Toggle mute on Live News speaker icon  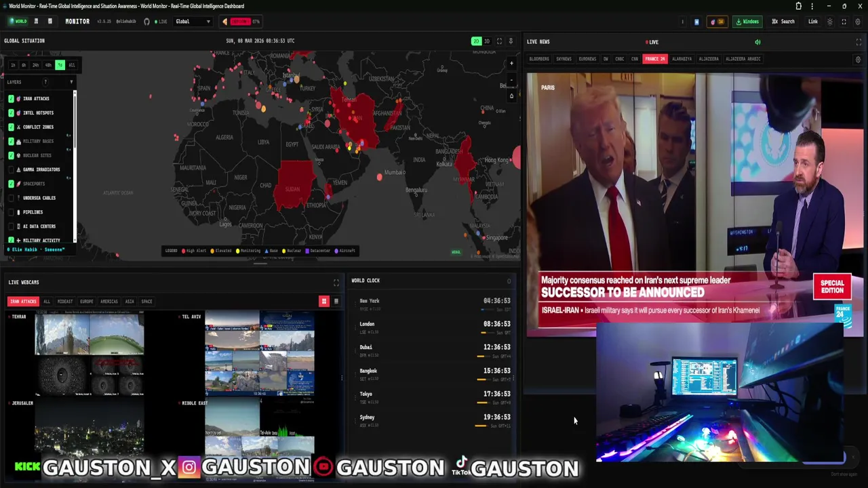(757, 42)
